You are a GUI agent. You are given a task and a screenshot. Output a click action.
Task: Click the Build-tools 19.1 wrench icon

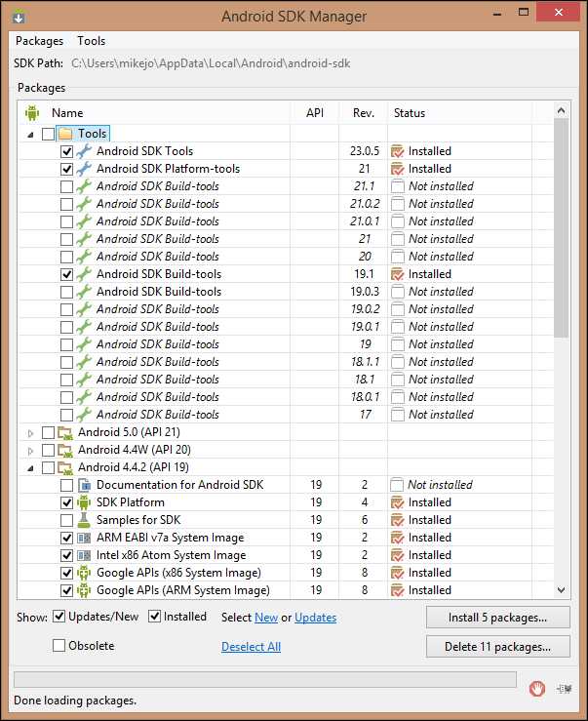point(84,274)
